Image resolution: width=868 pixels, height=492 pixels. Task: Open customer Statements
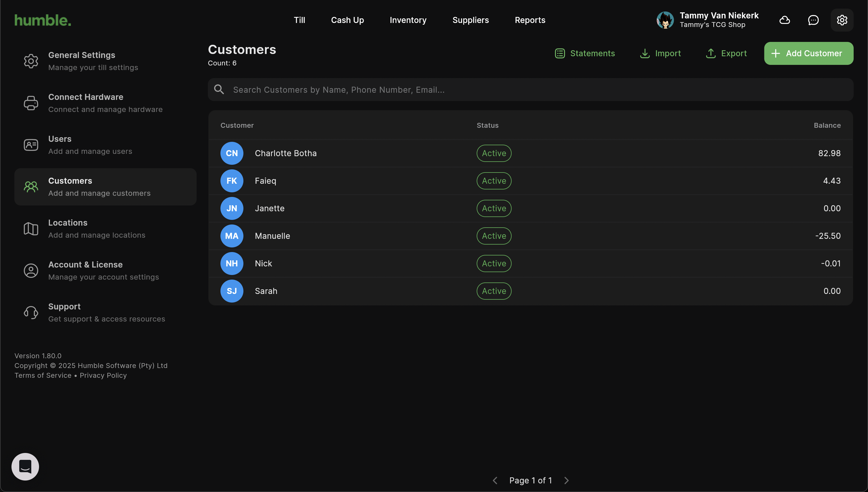(x=585, y=53)
